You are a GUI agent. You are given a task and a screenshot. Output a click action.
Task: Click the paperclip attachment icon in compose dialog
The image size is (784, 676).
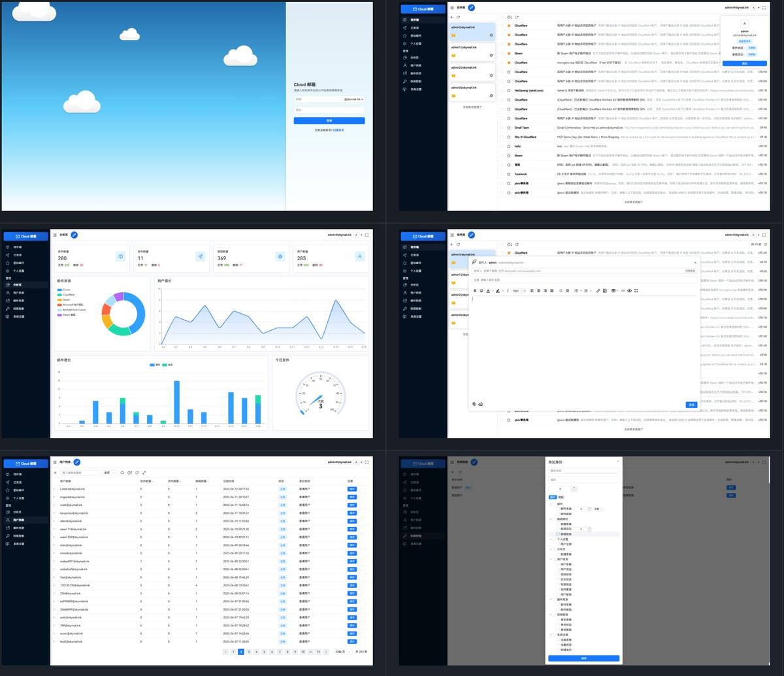474,404
